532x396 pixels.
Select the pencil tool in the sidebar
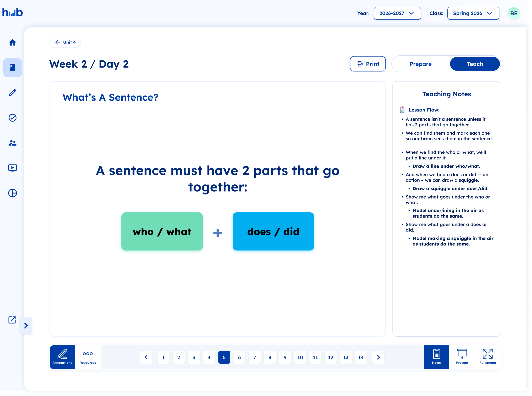pyautogui.click(x=12, y=93)
